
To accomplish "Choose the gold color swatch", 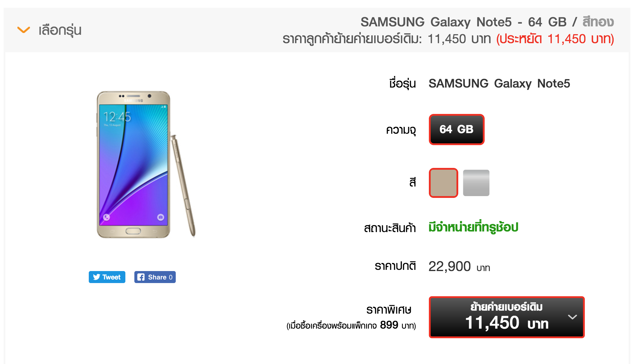I will coord(443,183).
